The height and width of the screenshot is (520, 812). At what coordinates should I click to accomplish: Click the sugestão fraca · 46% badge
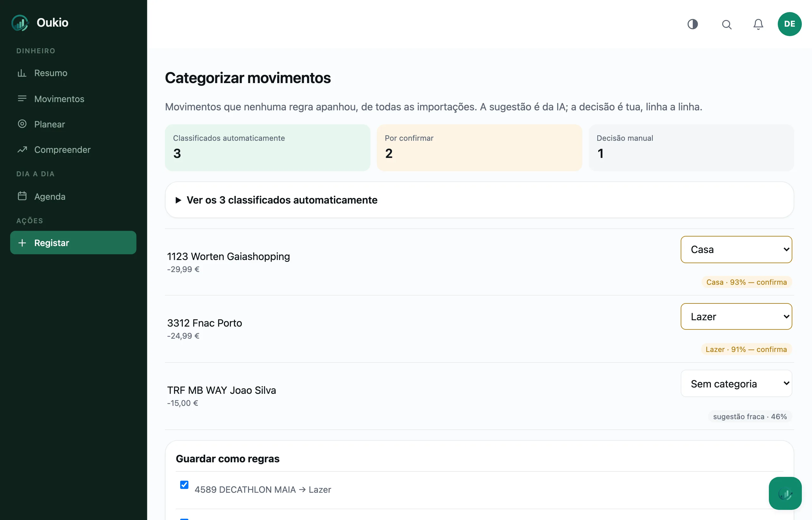click(x=750, y=417)
